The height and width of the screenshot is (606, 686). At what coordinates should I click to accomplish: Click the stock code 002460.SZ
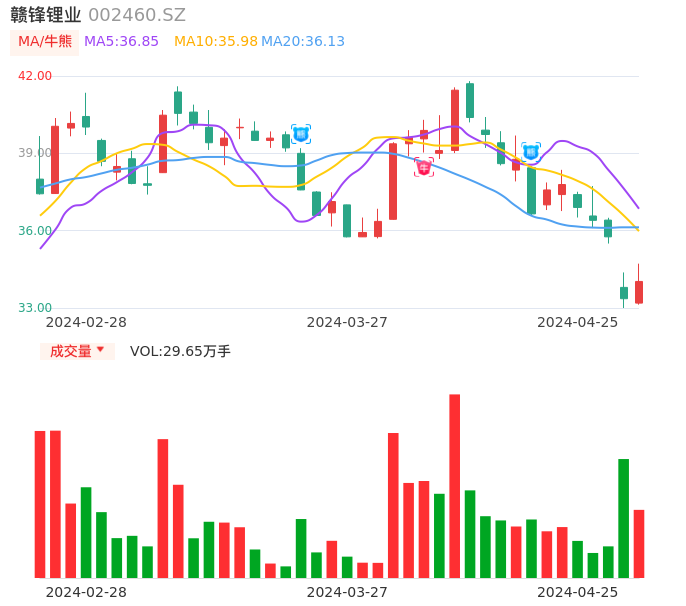tap(137, 15)
